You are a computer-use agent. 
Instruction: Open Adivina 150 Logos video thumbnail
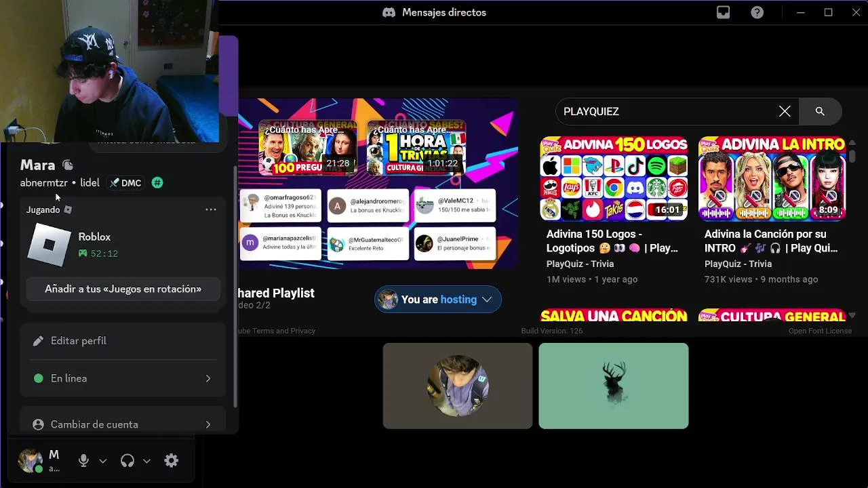coord(614,179)
